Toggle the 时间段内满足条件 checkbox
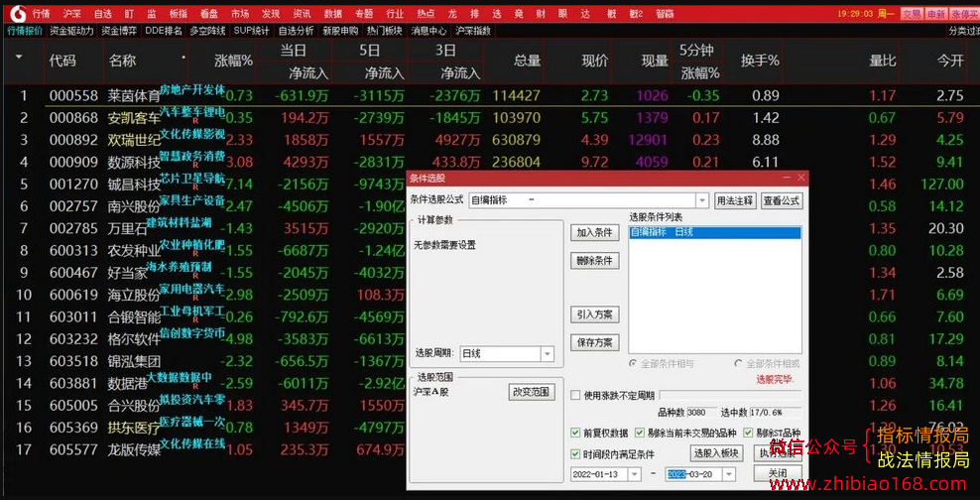The width and height of the screenshot is (980, 500). (575, 453)
